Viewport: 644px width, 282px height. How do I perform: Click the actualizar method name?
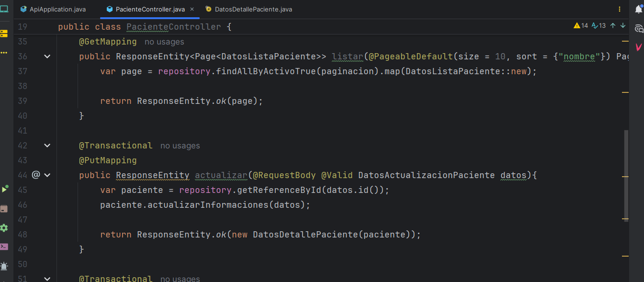click(x=221, y=175)
